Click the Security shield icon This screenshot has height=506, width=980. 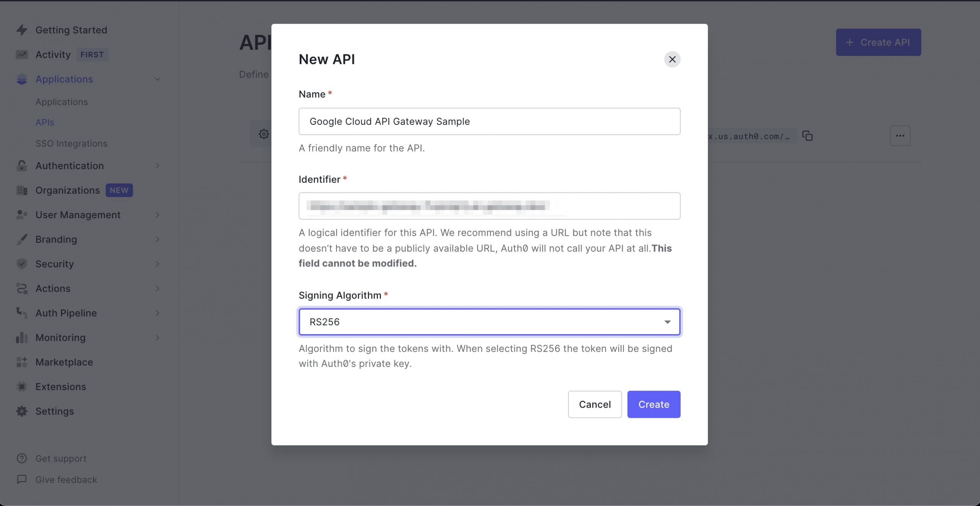click(22, 264)
